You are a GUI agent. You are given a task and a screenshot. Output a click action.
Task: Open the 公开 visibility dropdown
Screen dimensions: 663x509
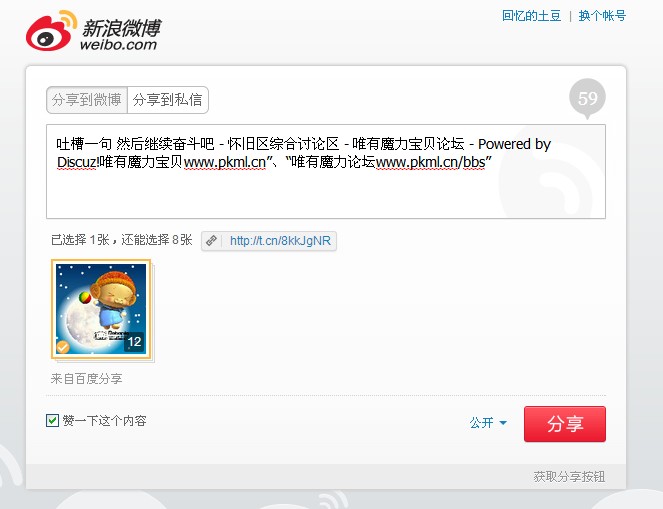pyautogui.click(x=488, y=422)
